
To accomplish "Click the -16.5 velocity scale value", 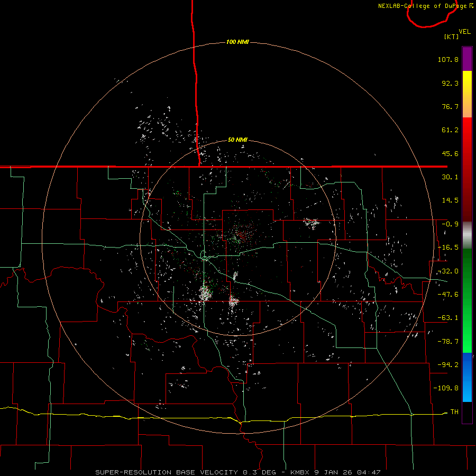I will pos(448,248).
